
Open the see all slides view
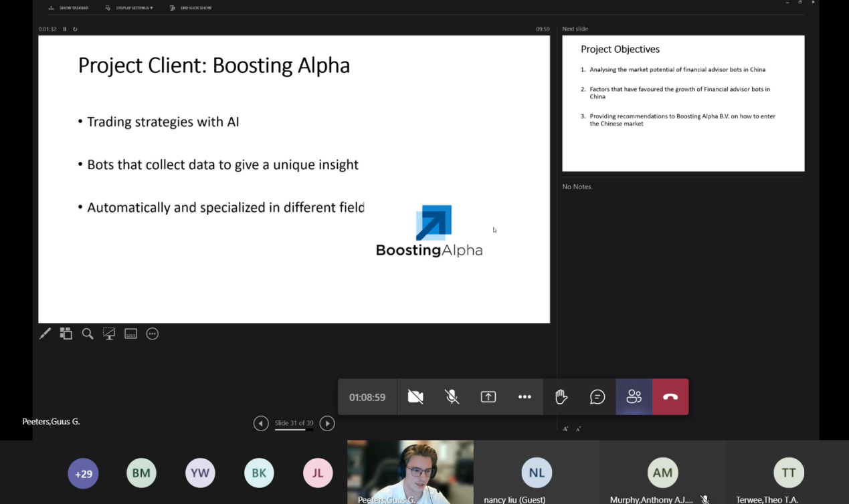click(66, 334)
